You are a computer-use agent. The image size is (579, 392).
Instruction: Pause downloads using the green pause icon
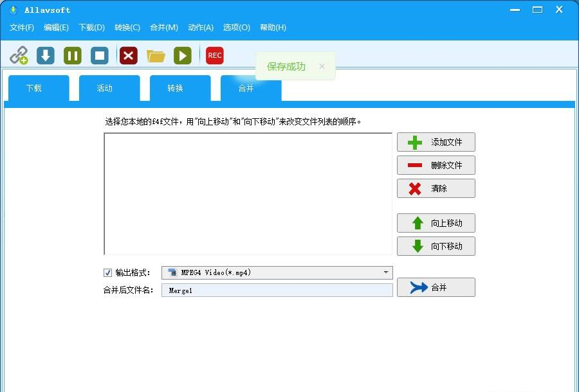click(x=72, y=55)
